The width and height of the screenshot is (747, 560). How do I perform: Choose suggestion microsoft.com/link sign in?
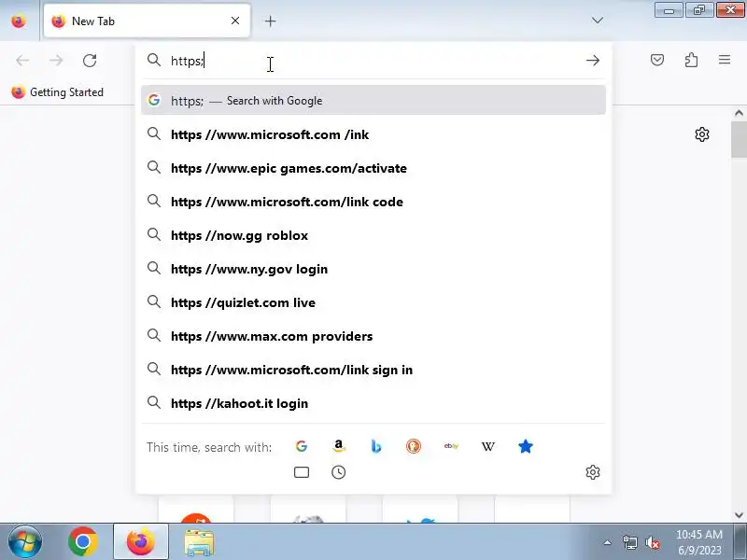373,370
